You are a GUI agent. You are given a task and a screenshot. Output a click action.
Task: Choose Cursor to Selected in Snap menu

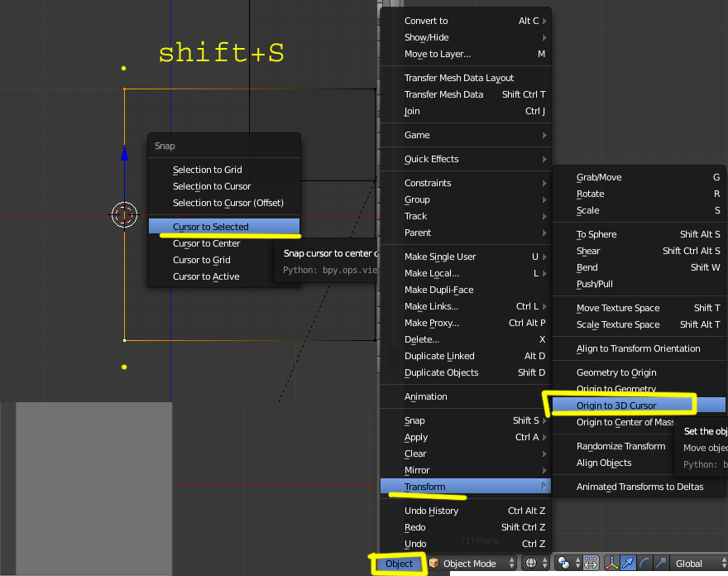224,227
